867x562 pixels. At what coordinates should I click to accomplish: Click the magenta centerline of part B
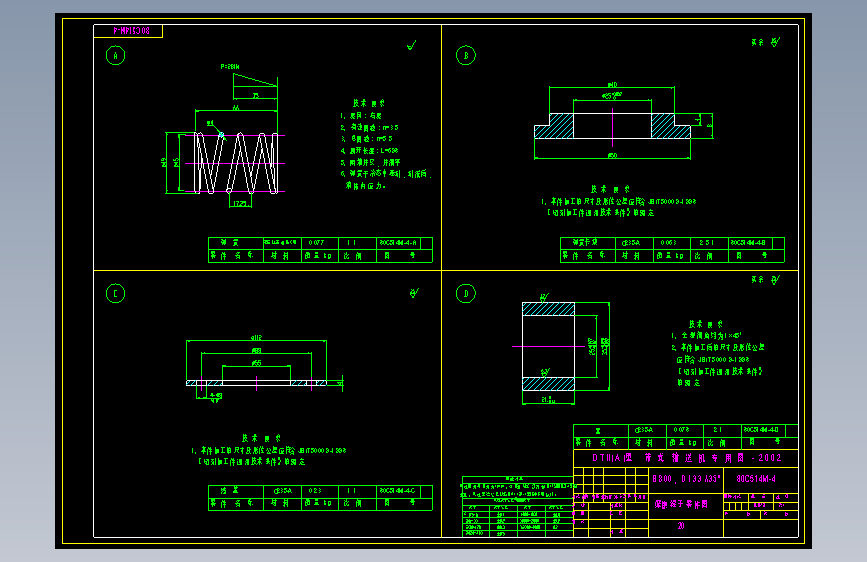click(x=613, y=127)
